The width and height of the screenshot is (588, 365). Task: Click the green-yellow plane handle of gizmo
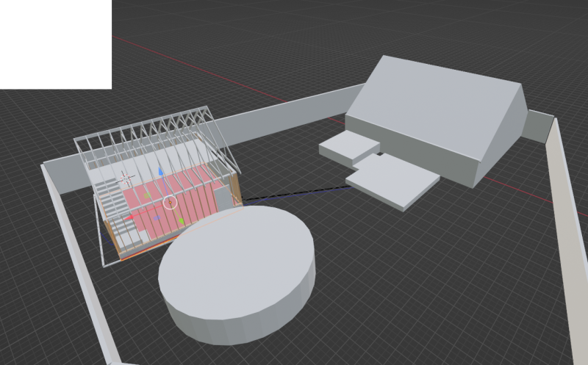click(x=147, y=195)
